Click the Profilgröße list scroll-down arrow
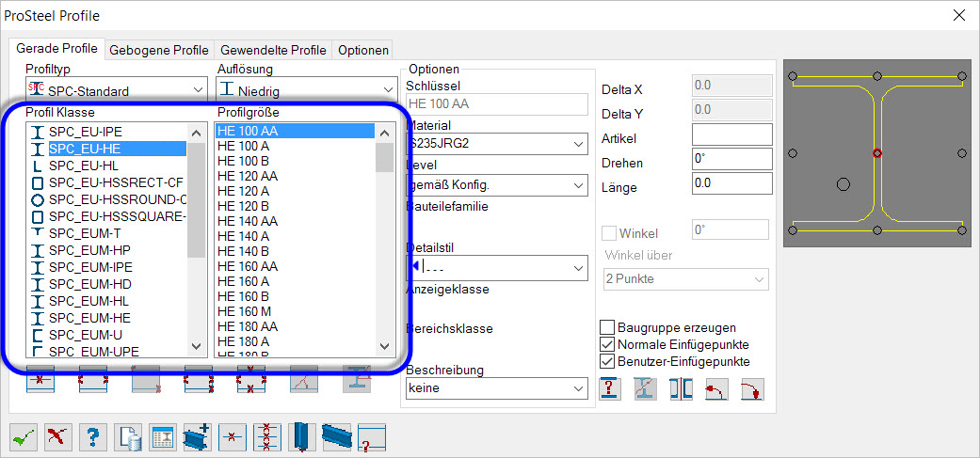Screen dimensions: 980x458 click(x=384, y=346)
